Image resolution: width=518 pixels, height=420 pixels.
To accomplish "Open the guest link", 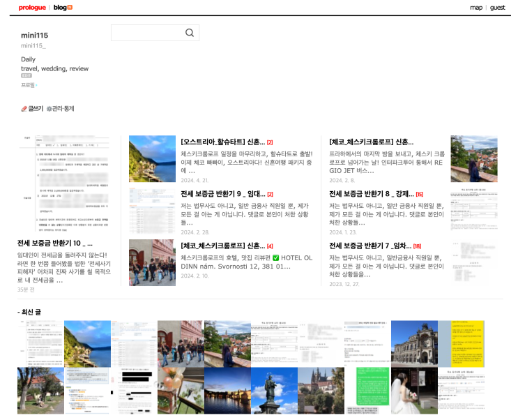I will tap(498, 7).
